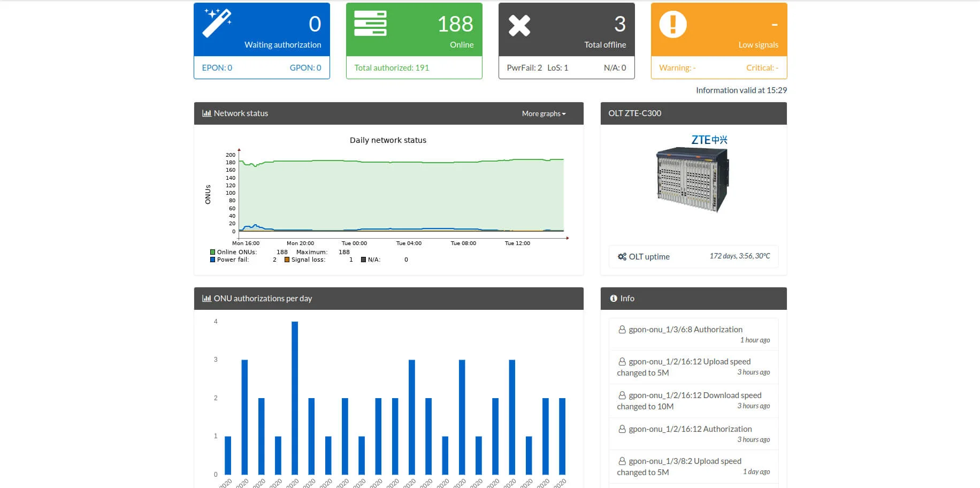Image resolution: width=980 pixels, height=488 pixels.
Task: Click the user icon next to gpon-onu_1/3/6:8 Authorization
Action: 622,329
